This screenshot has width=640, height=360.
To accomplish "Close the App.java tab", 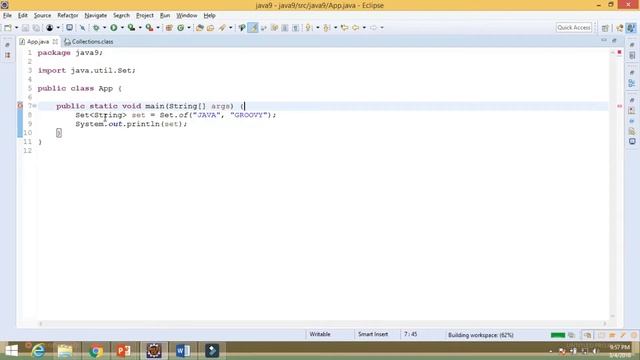I will click(x=55, y=42).
